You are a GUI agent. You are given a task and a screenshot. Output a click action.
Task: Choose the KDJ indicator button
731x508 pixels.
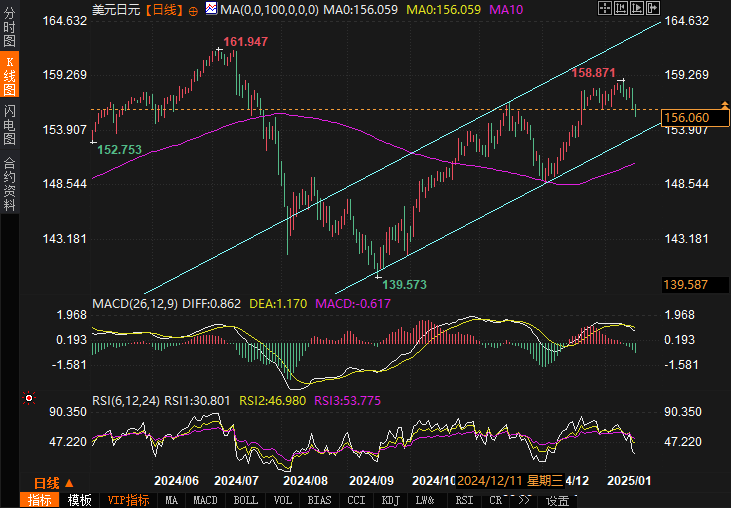(x=391, y=500)
